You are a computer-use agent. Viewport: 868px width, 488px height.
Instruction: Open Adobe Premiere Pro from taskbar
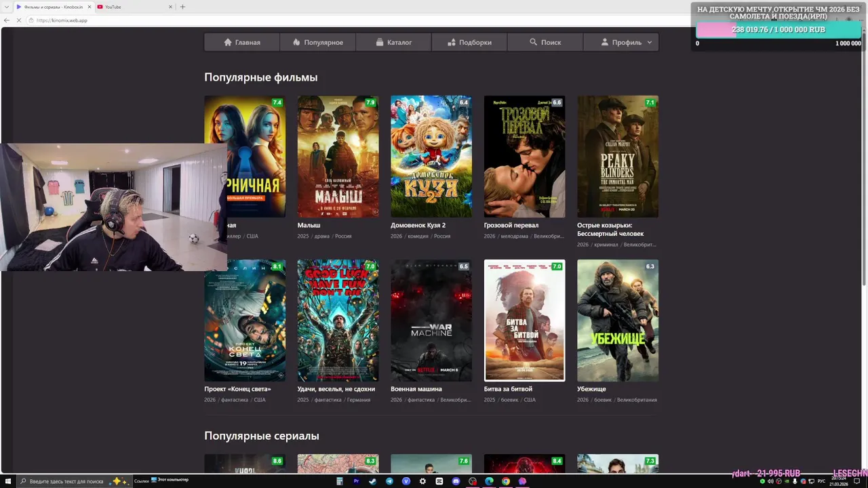pyautogui.click(x=356, y=481)
